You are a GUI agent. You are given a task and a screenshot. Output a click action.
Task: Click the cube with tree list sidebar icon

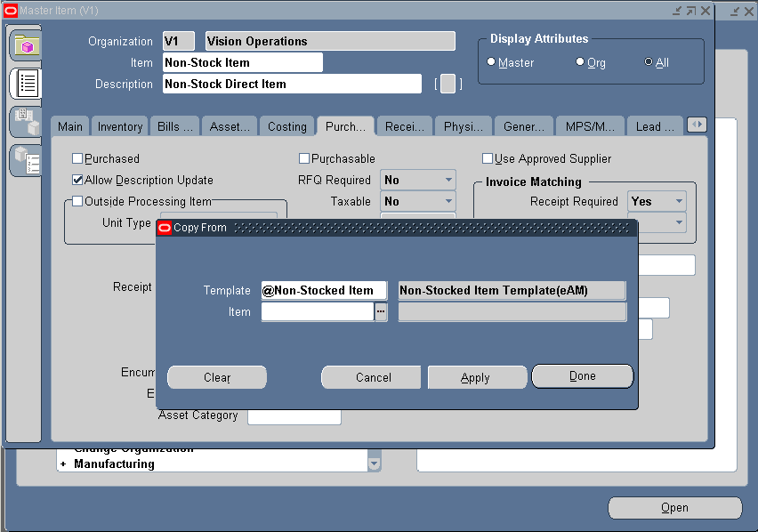tap(27, 160)
